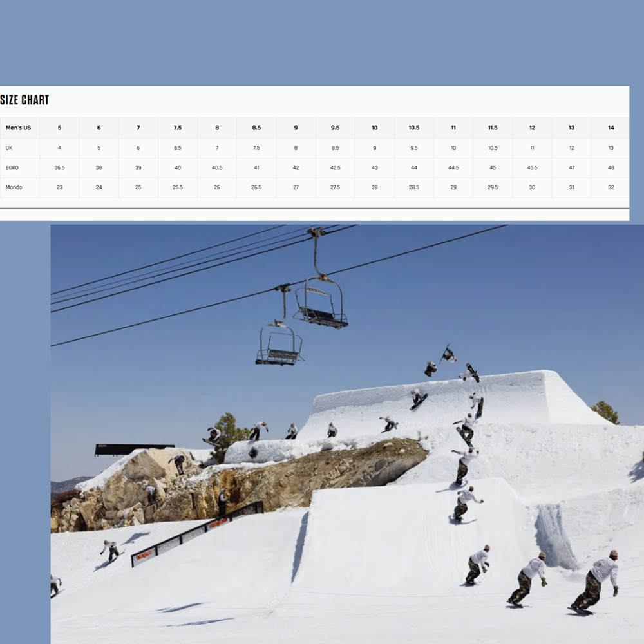Viewport: 644px width, 644px height.
Task: Select the EURO 48 cell
Action: [611, 167]
